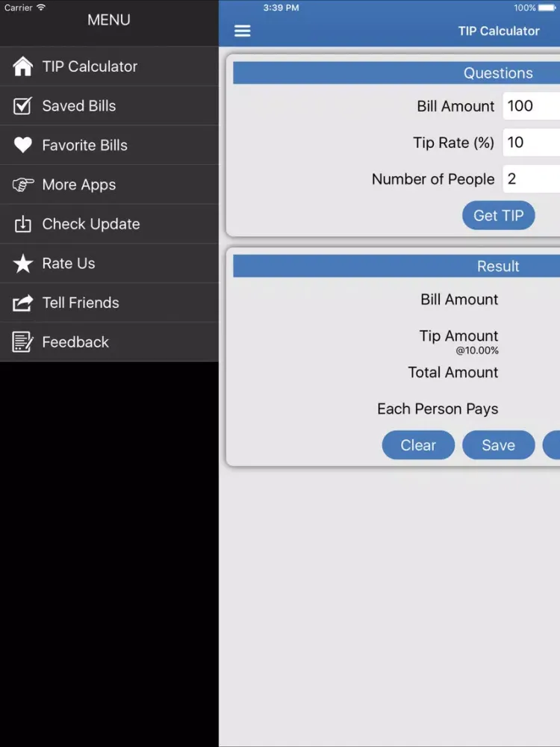Click the notepad icon beside Feedback

tap(23, 342)
